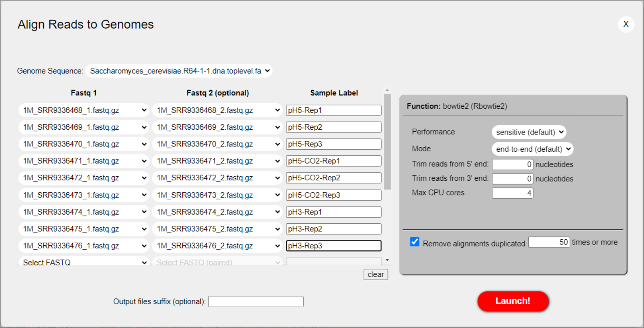Open Fastq 2 dropdown for 1M_SRR9336469_2.fastq.gz

click(x=217, y=127)
